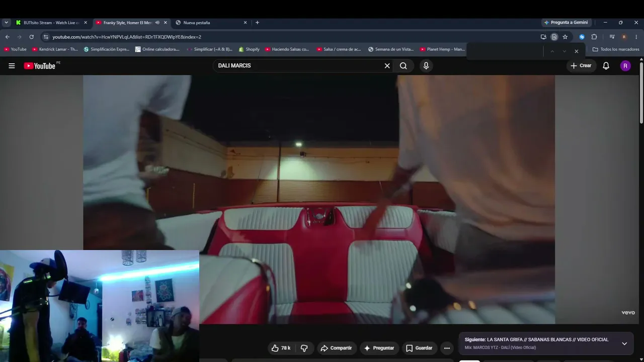The height and width of the screenshot is (362, 644).
Task: Expand the Siguiente playlist panel chevron
Action: tap(624, 343)
